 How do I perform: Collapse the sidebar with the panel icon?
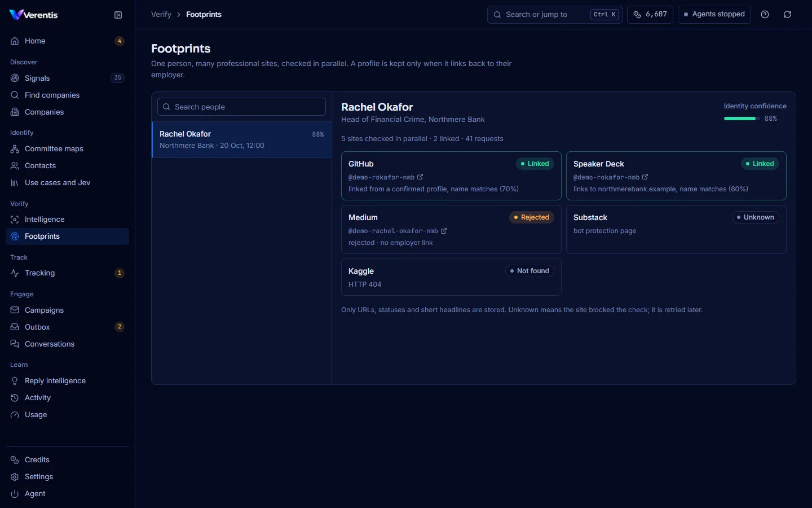pos(118,15)
